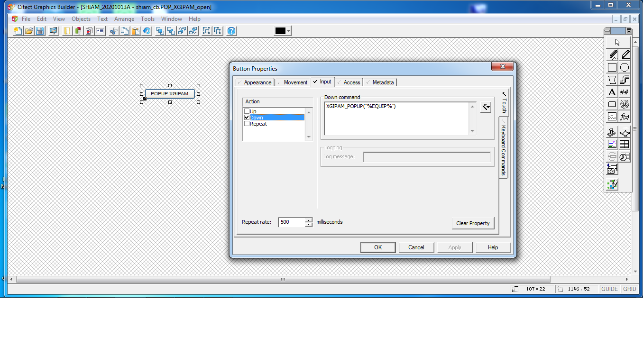The height and width of the screenshot is (364, 643).
Task: Click the monitor display toolbar icon
Action: (54, 31)
